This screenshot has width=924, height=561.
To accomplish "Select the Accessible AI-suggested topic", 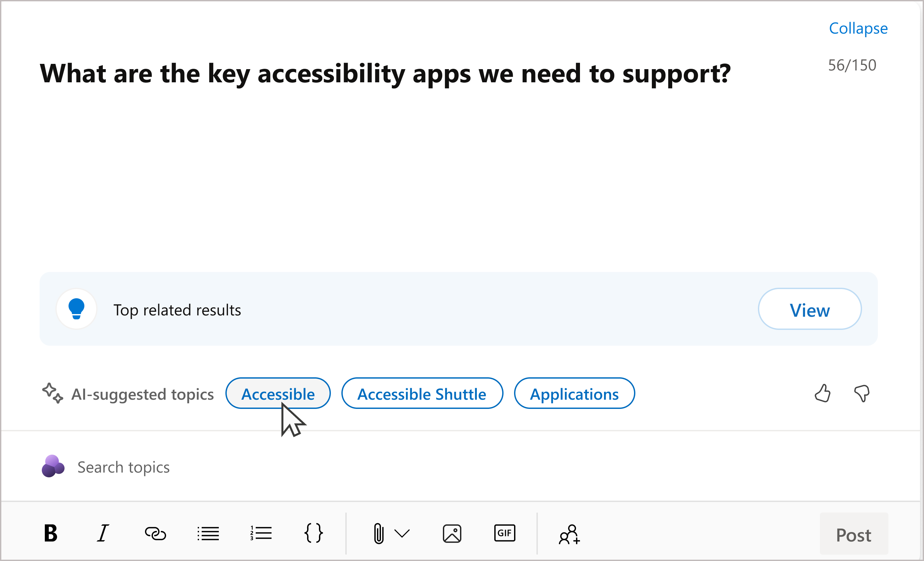I will (277, 393).
